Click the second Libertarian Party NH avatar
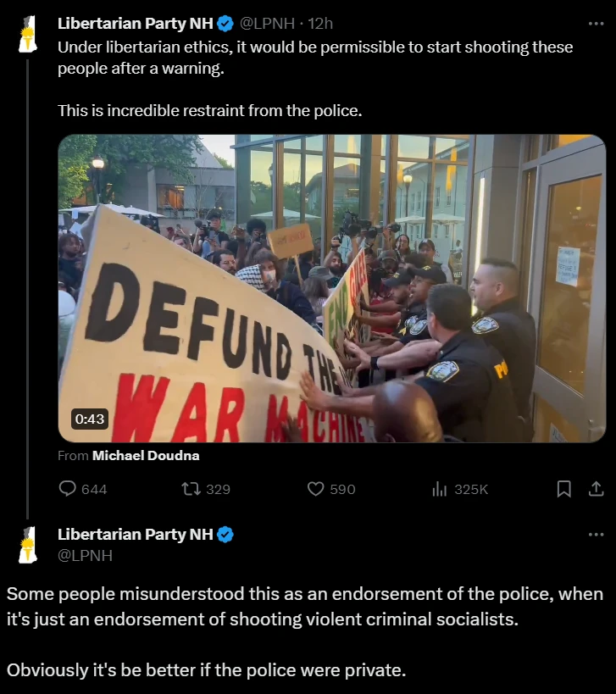The width and height of the screenshot is (616, 694). pos(28,545)
